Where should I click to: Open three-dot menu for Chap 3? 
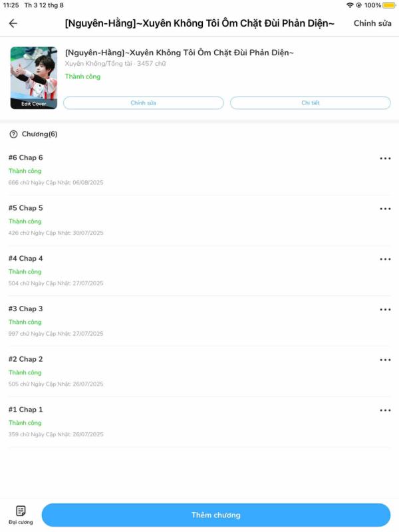tap(385, 309)
